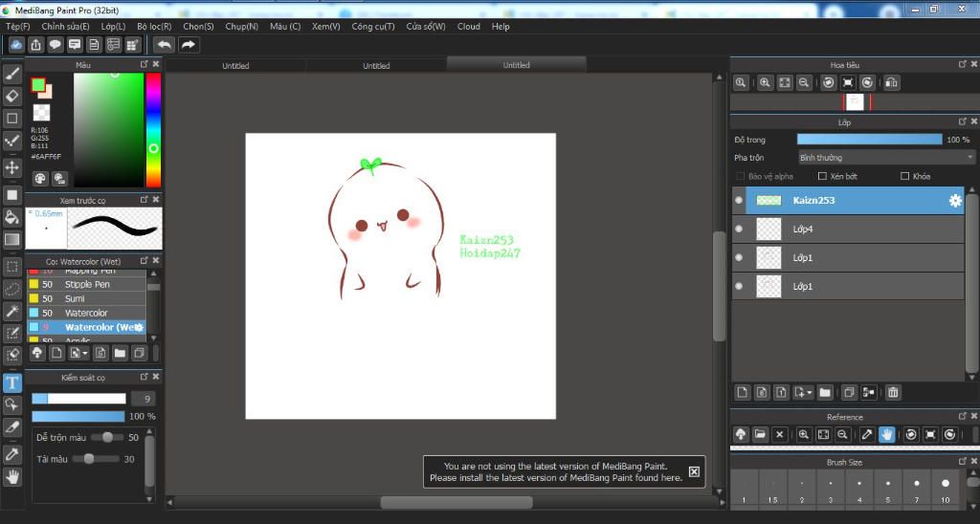Enable the Xén bớt checkbox

coord(822,176)
